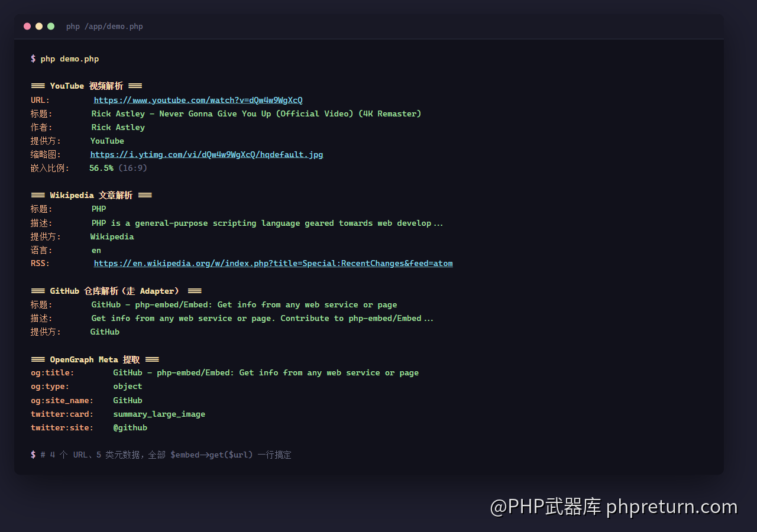757x532 pixels.
Task: Click the Rick Astley Never Gonna Give You Up title
Action: coord(256,114)
